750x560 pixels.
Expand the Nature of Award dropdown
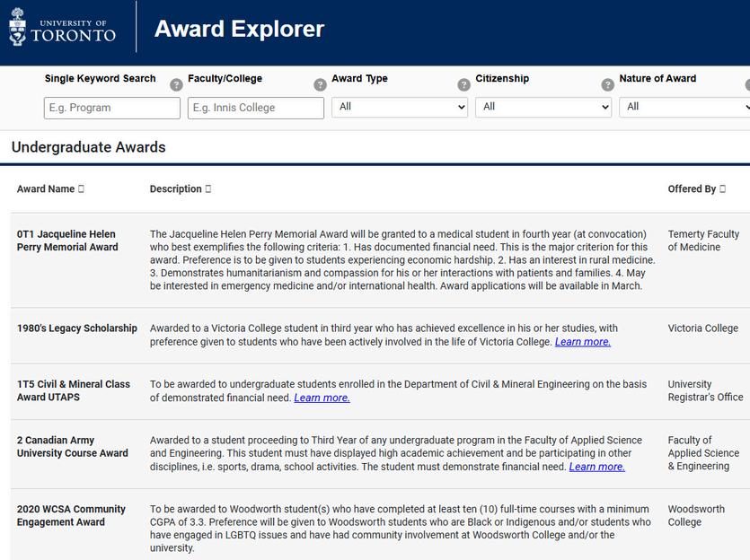(684, 107)
